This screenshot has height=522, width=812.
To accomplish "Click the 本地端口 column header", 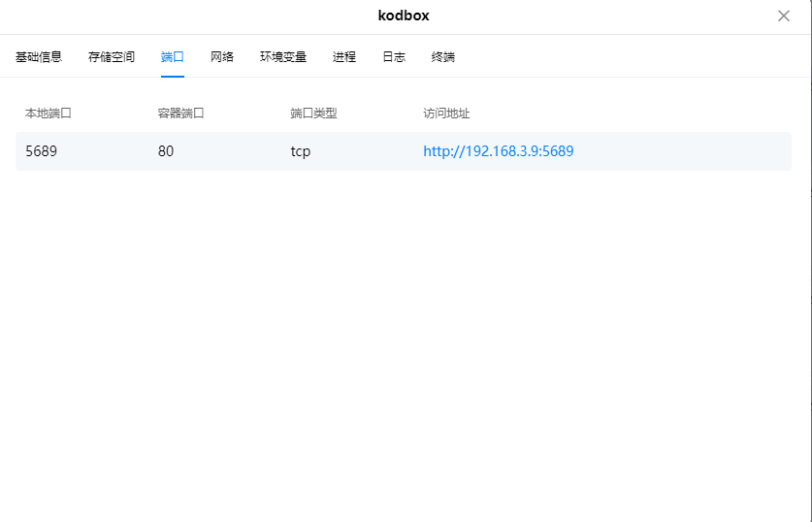I will click(49, 114).
